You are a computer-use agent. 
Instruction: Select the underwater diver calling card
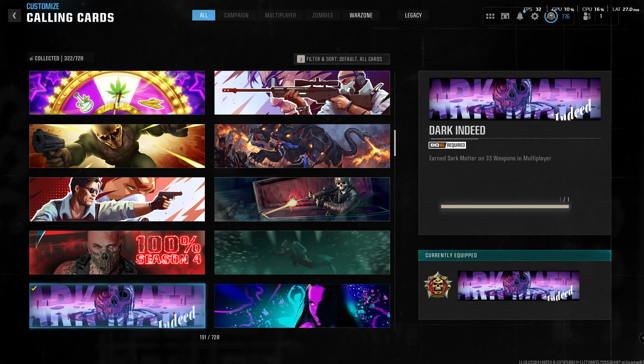click(302, 252)
